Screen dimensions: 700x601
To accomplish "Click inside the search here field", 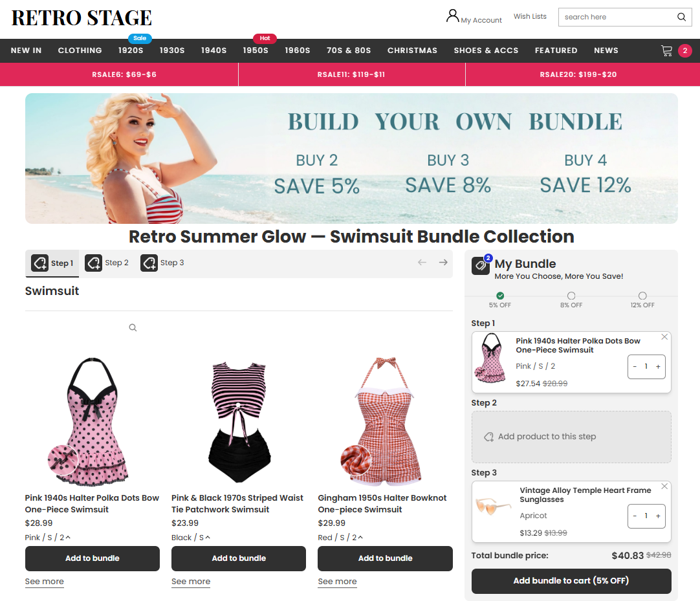I will 615,17.
